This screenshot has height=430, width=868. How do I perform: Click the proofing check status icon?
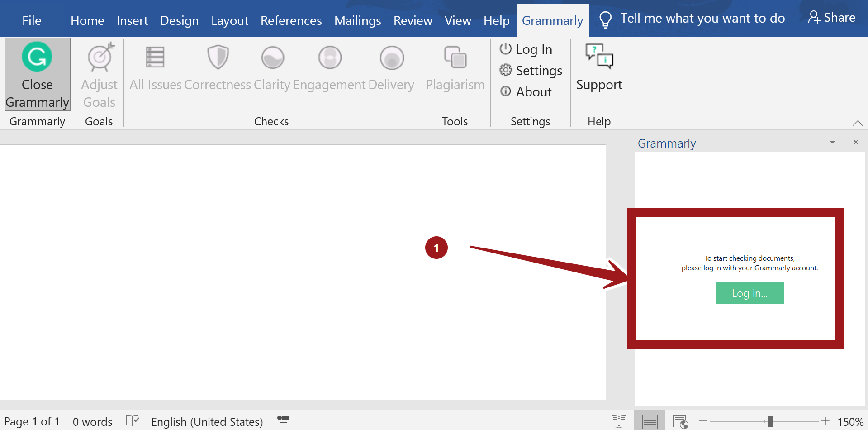tap(133, 421)
